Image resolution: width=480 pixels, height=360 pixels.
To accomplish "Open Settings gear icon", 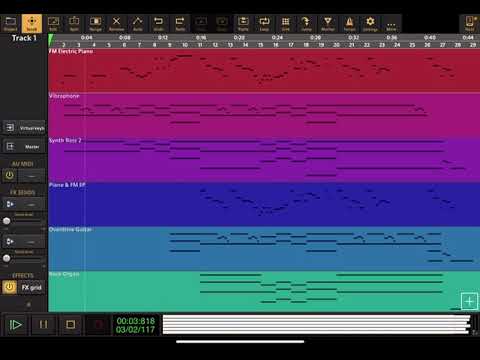I will (x=370, y=23).
